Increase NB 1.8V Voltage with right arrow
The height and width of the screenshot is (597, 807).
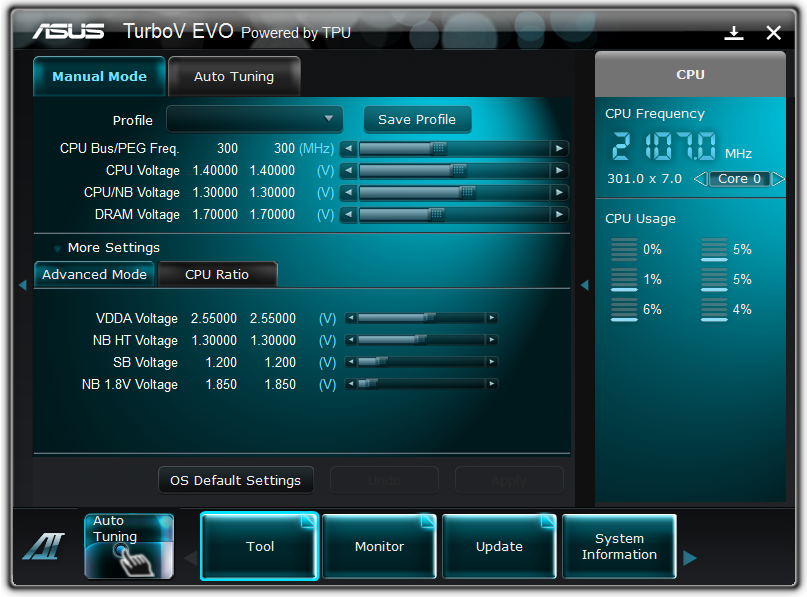[x=492, y=383]
